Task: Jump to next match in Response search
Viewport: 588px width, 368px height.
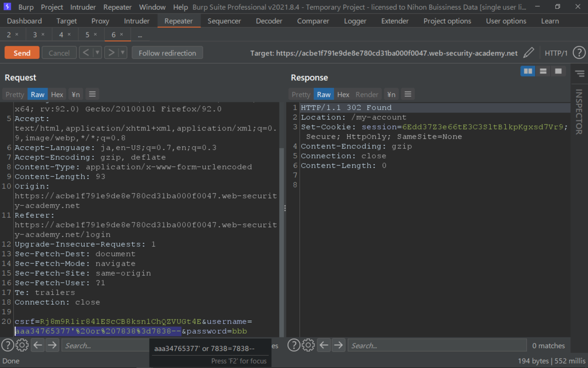Action: point(339,345)
